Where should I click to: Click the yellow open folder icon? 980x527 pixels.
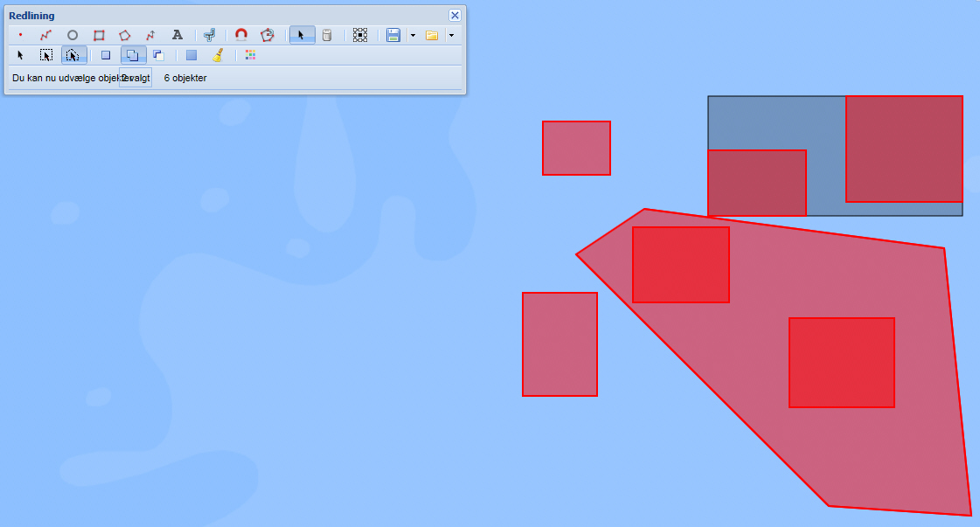[432, 35]
